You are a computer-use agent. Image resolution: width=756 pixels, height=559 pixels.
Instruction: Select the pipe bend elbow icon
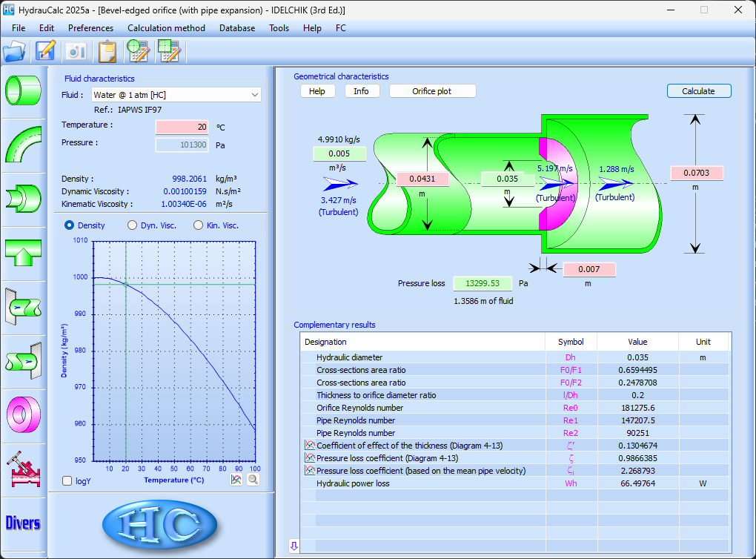pyautogui.click(x=23, y=144)
